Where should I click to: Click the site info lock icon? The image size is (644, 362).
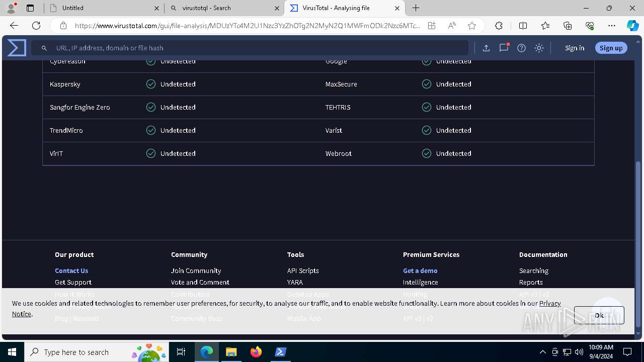(63, 26)
